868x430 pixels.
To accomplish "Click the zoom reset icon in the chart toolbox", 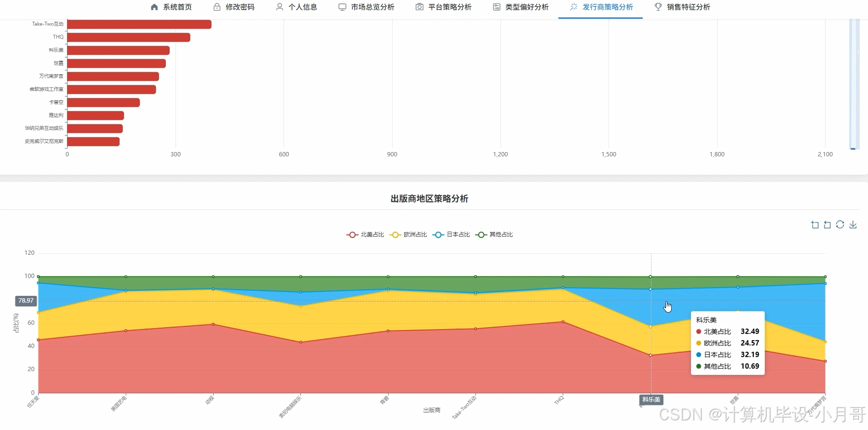I will (827, 225).
